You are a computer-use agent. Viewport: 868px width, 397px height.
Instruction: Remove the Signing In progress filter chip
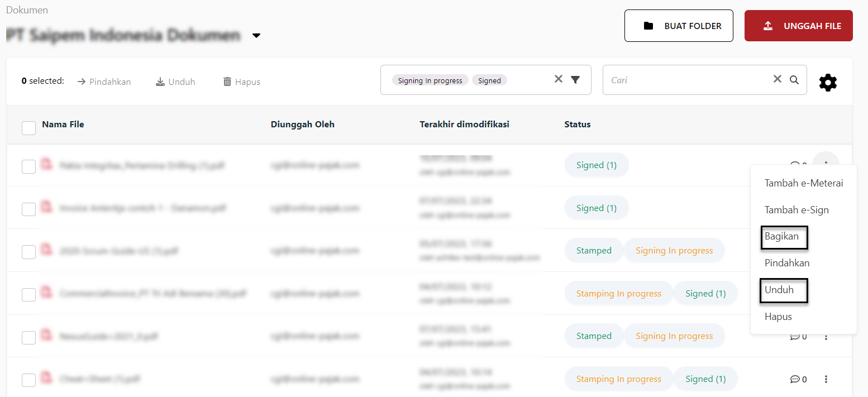tap(430, 80)
